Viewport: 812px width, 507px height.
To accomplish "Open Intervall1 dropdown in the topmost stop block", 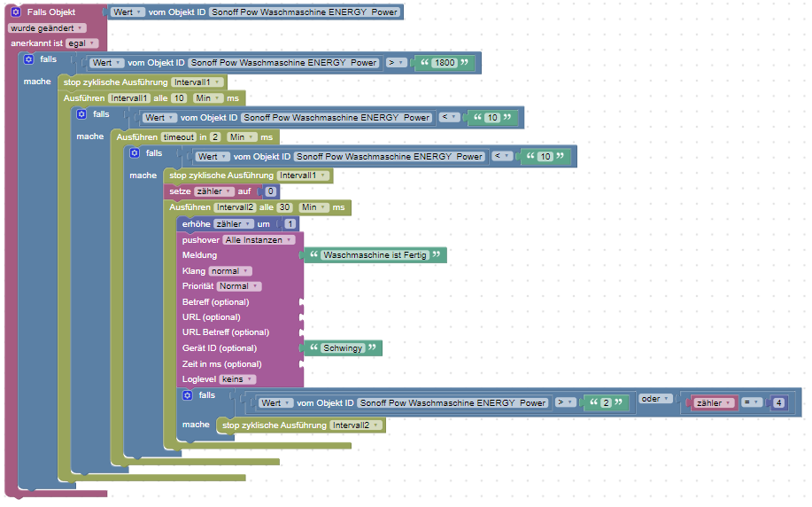I will [197, 82].
